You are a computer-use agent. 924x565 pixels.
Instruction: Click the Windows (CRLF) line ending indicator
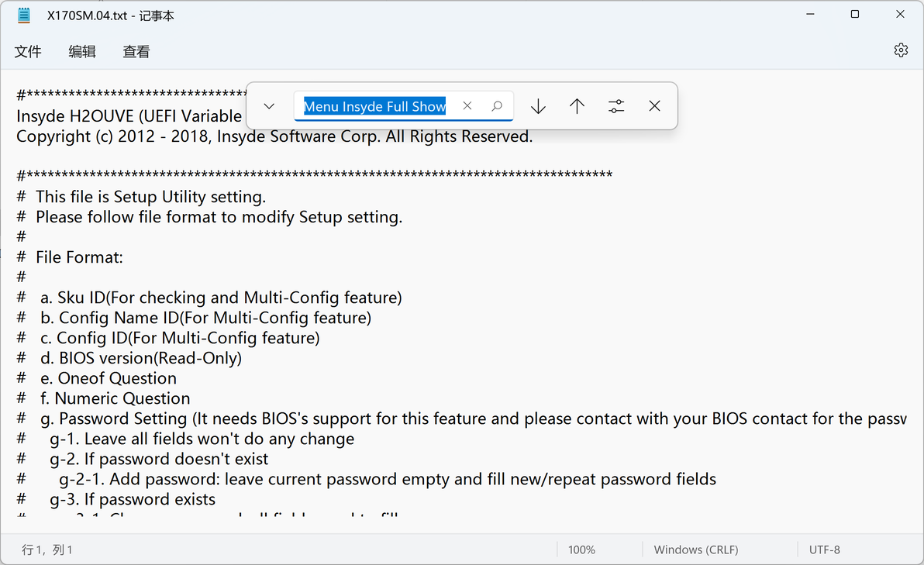pos(696,549)
